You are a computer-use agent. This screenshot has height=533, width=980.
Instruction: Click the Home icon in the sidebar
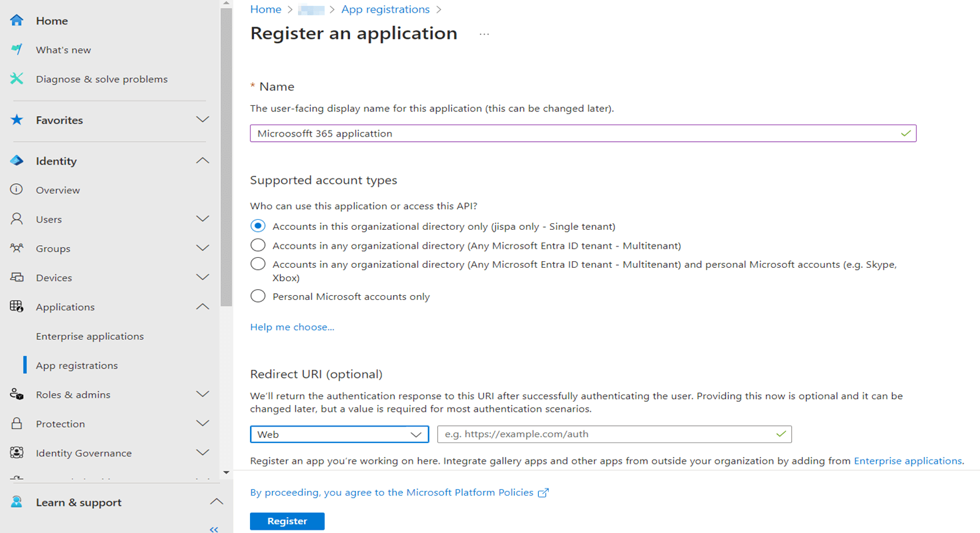point(16,20)
